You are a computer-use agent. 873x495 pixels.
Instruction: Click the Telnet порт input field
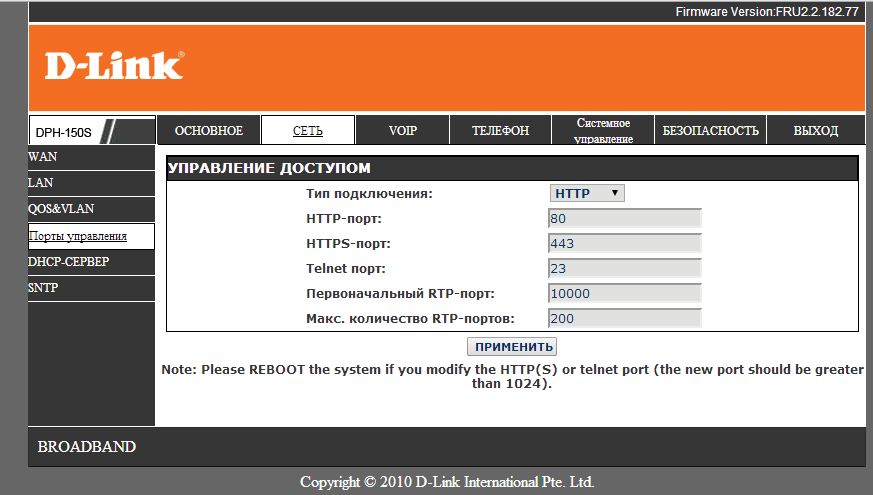click(625, 268)
